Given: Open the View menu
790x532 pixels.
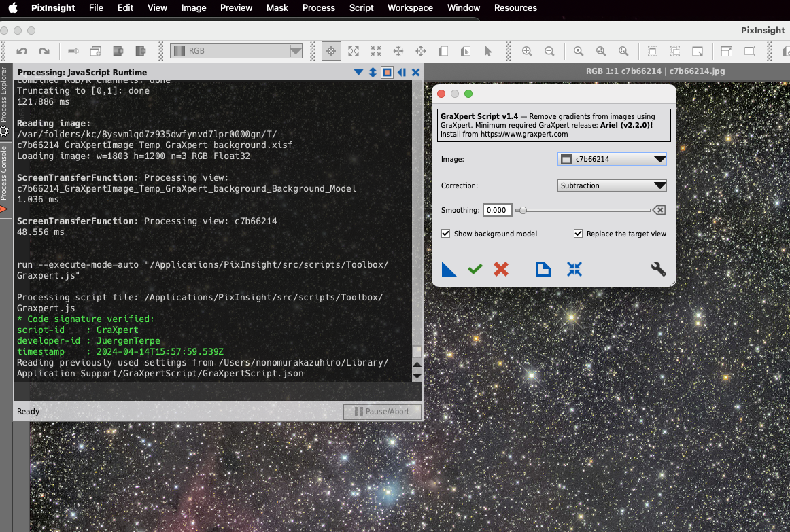Looking at the screenshot, I should (x=156, y=7).
